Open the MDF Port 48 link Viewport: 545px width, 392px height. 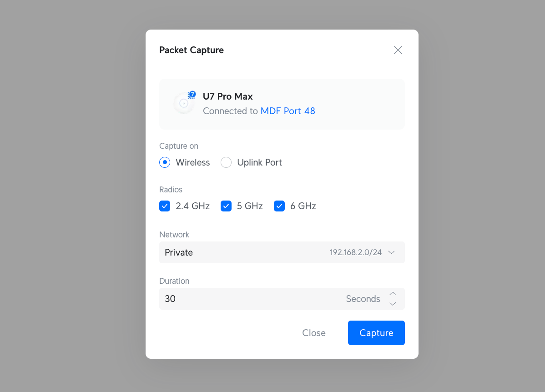point(288,111)
